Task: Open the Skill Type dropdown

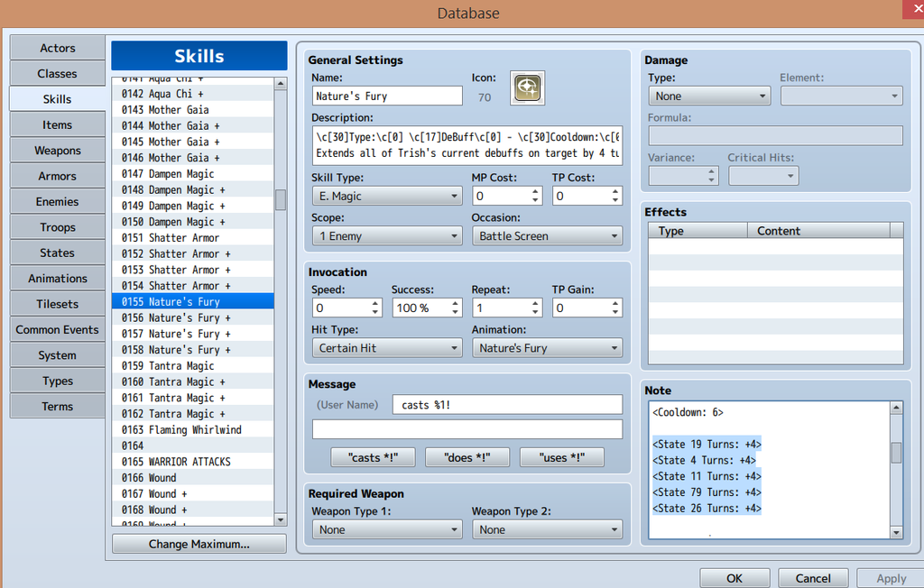Action: click(x=386, y=196)
